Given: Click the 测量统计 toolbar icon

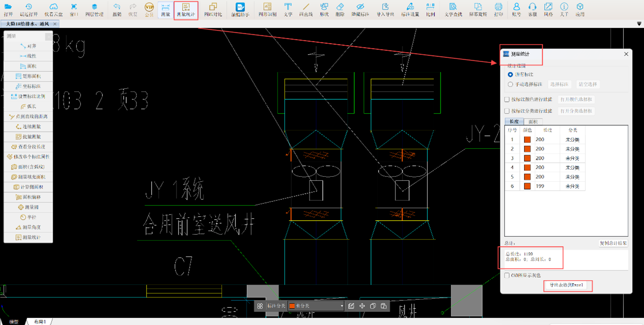Looking at the screenshot, I should (186, 9).
